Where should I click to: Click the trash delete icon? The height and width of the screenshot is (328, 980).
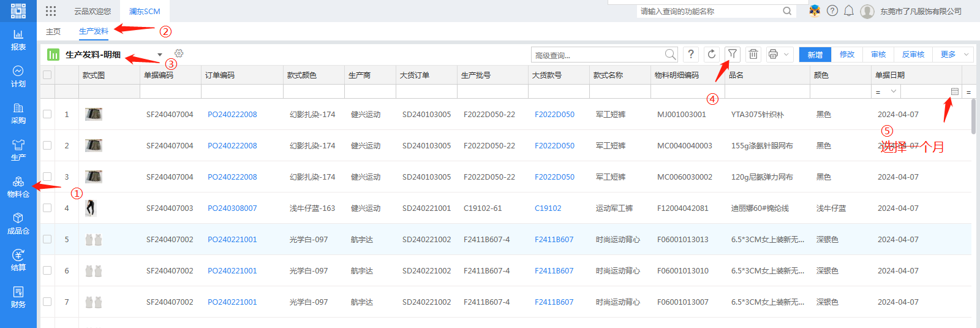coord(753,54)
